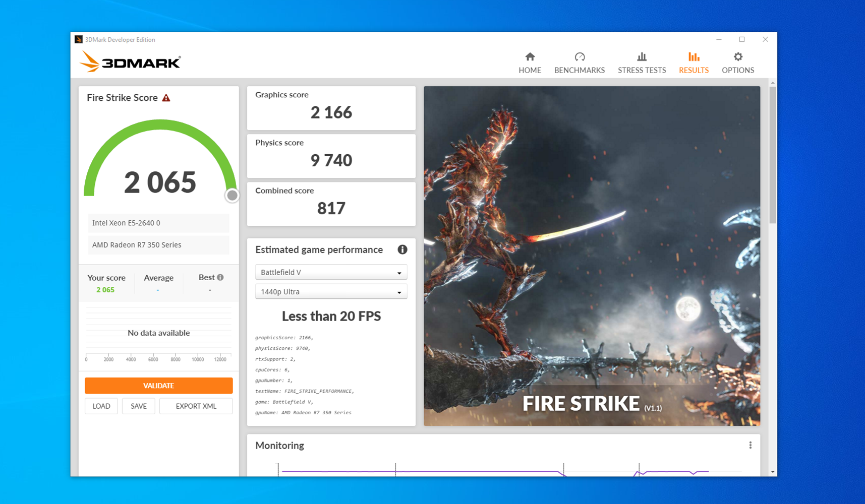The width and height of the screenshot is (865, 504).
Task: Click the Fire Strike Score warning triangle
Action: (x=166, y=98)
